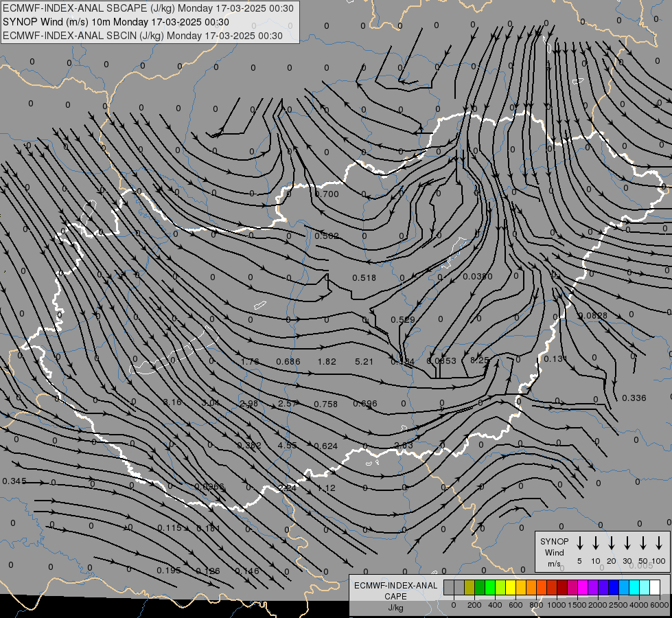The image size is (672, 618).
Task: Click the 1.82 value on the map
Action: tap(327, 362)
